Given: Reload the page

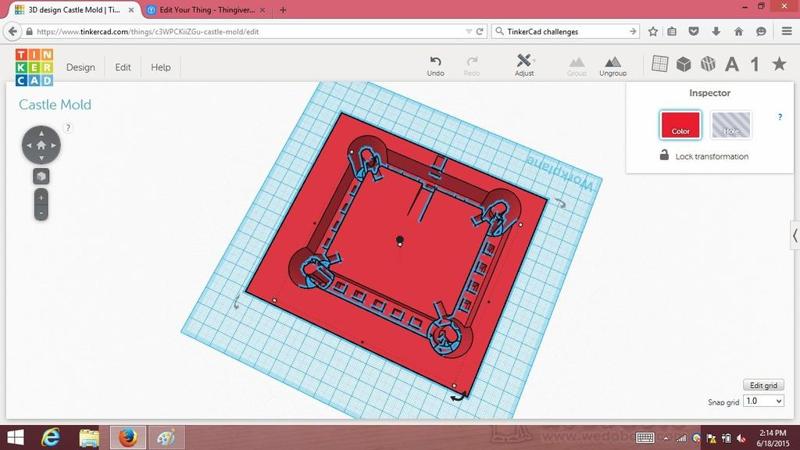Looking at the screenshot, I should (480, 32).
